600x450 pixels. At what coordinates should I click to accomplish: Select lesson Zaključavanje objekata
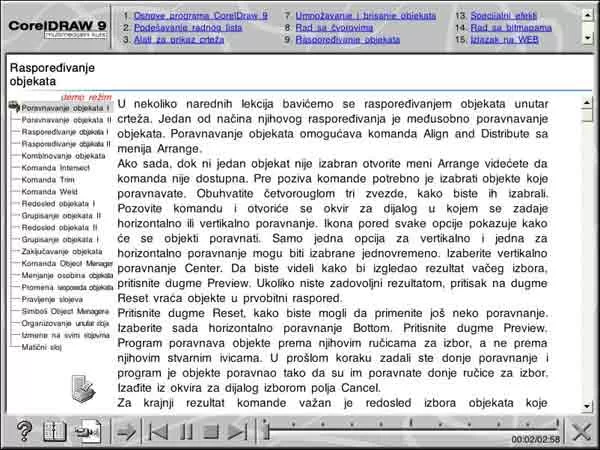62,251
